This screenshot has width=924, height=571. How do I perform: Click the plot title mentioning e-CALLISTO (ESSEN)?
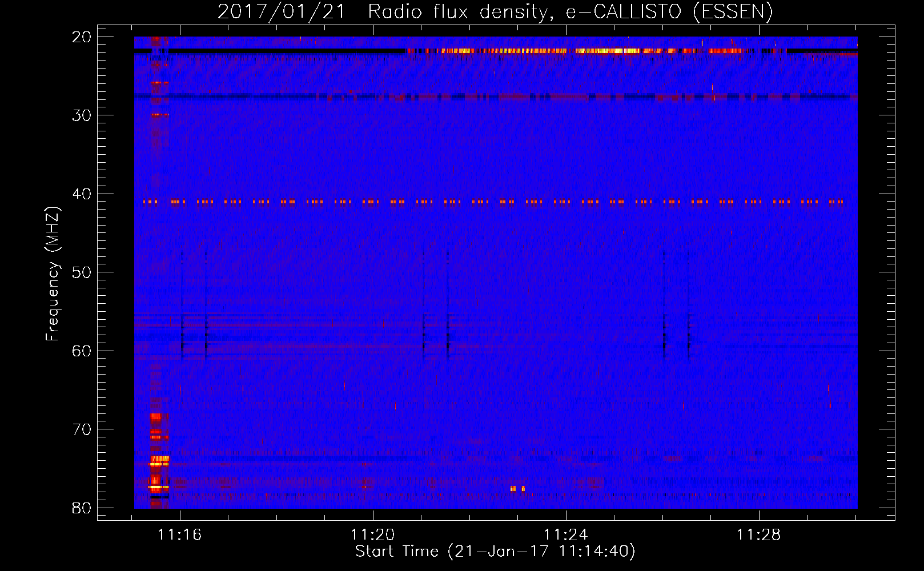click(x=495, y=11)
